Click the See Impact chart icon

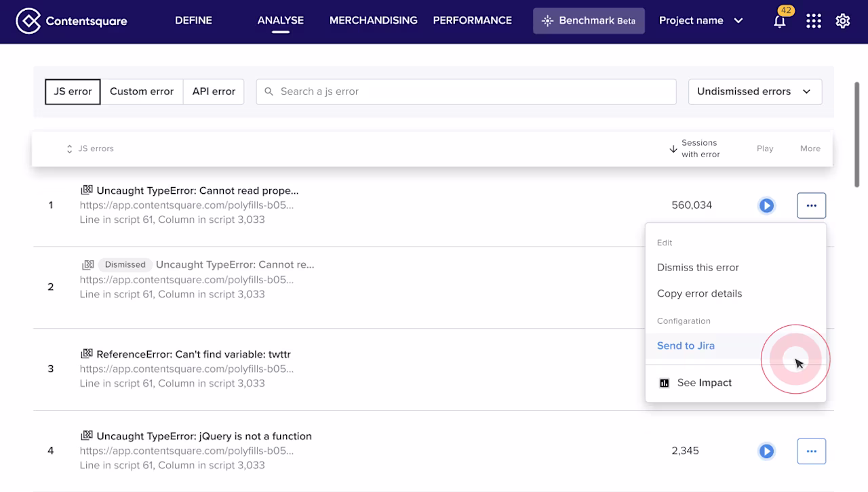point(665,383)
